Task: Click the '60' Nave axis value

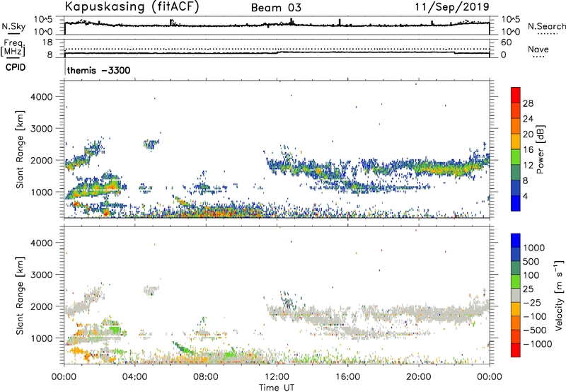Action: click(x=506, y=42)
